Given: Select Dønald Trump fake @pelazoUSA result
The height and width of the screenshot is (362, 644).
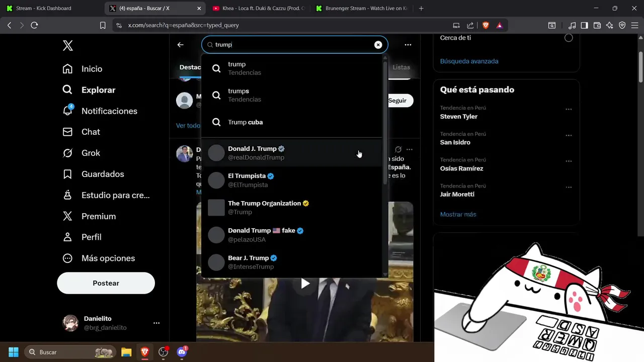Looking at the screenshot, I should point(292,235).
